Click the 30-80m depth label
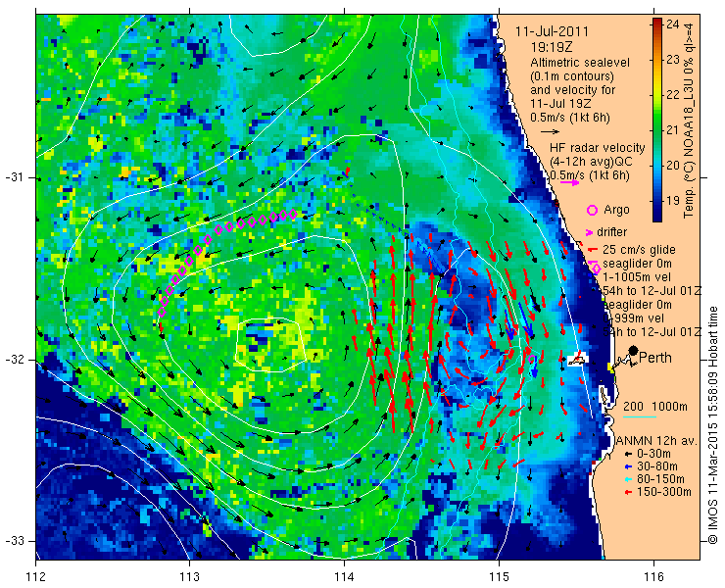 click(x=657, y=466)
